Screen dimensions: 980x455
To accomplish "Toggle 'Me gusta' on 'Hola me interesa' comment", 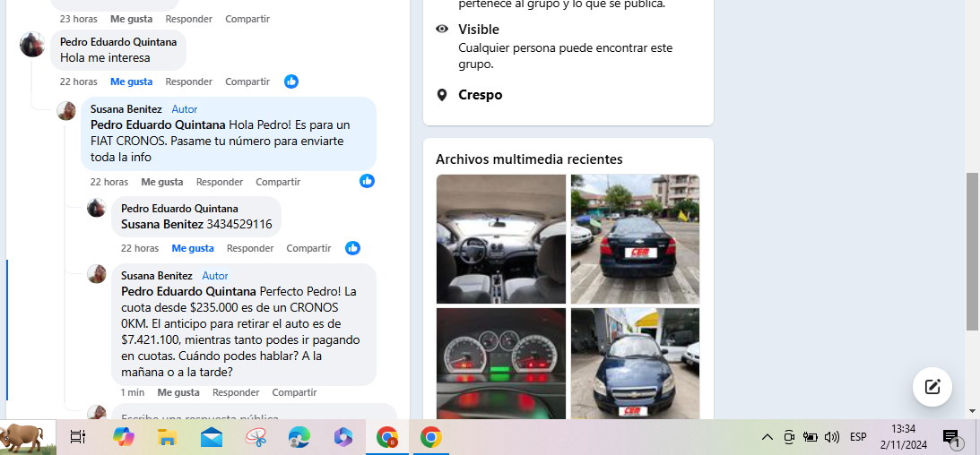I will coord(131,82).
